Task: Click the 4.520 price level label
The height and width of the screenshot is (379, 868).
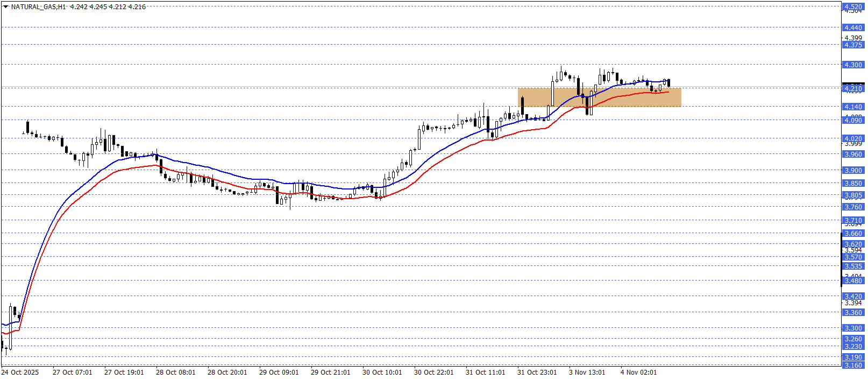Action: 853,6
